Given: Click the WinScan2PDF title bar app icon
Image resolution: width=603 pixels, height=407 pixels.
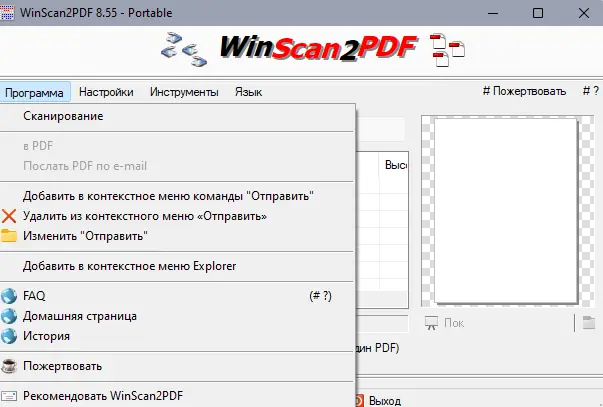Looking at the screenshot, I should pyautogui.click(x=7, y=13).
